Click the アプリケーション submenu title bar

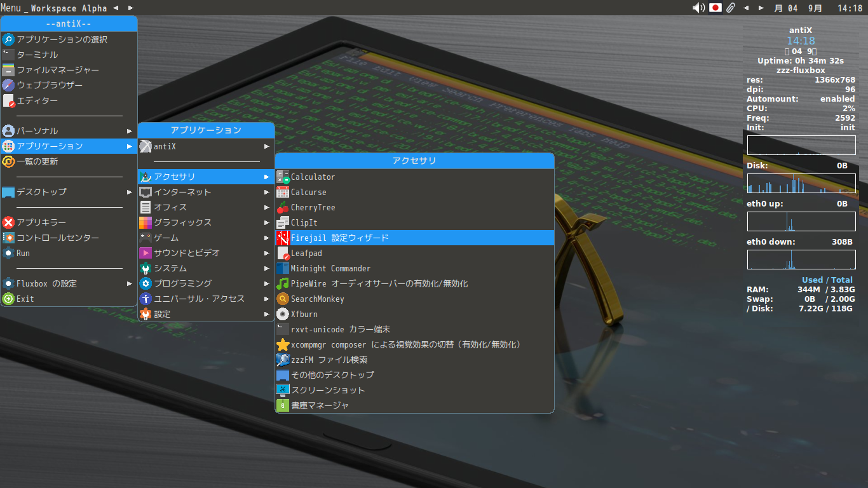(206, 130)
